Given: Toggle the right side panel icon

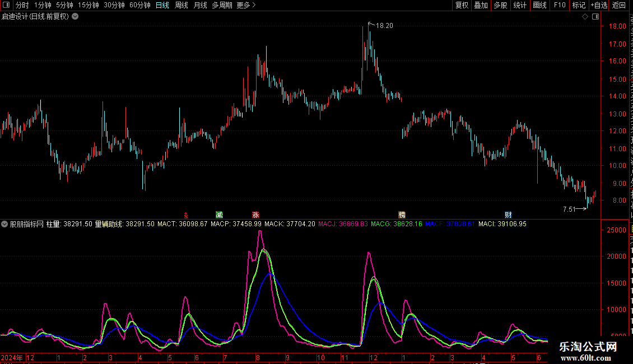Looking at the screenshot, I should [595, 17].
